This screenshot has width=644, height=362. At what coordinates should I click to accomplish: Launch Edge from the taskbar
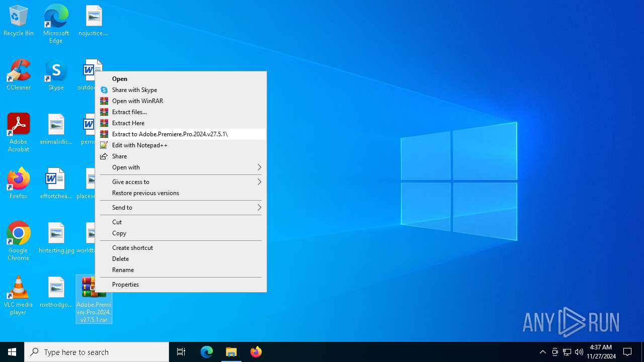[x=207, y=352]
